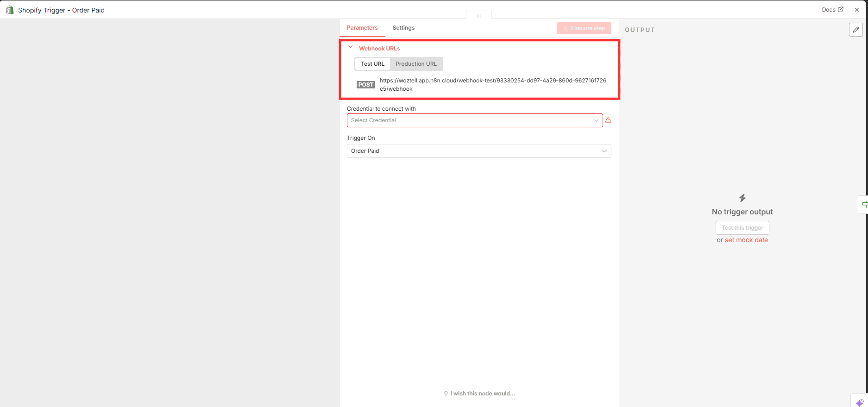Open the Settings tab
Image resolution: width=868 pixels, height=407 pixels.
(x=403, y=28)
